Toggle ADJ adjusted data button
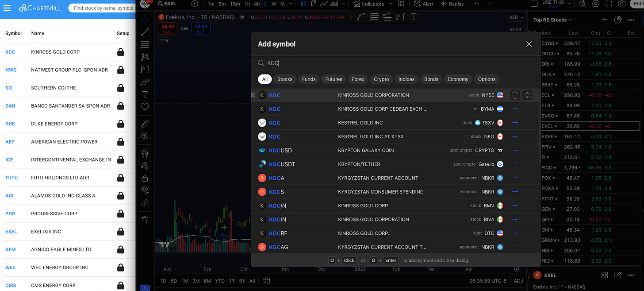Image resolution: width=644 pixels, height=291 pixels. coord(518,281)
